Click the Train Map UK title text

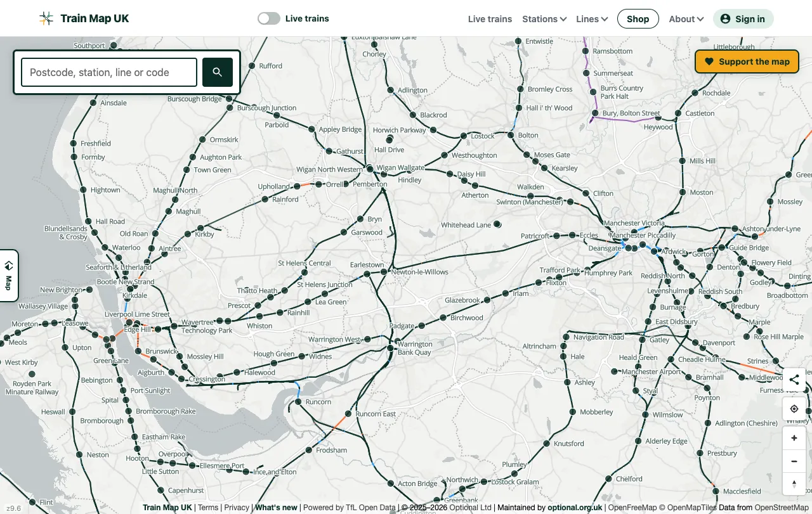pyautogui.click(x=95, y=18)
